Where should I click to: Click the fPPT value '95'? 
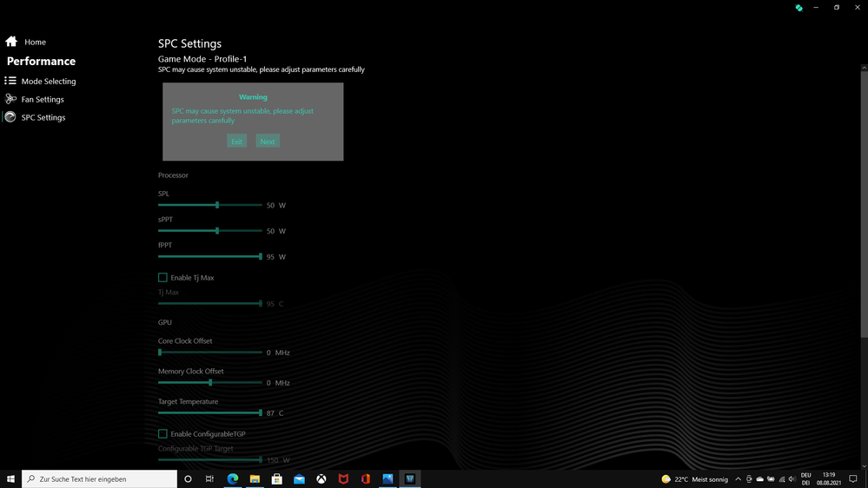click(x=270, y=257)
